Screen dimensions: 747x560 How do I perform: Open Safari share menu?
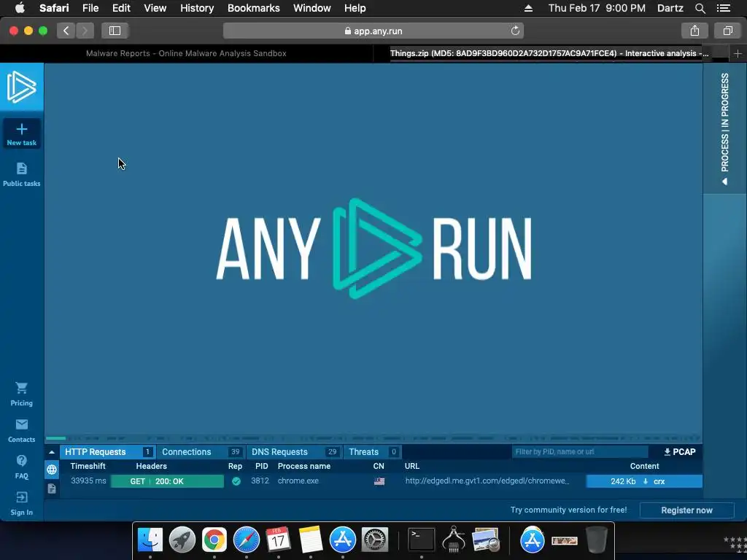694,31
